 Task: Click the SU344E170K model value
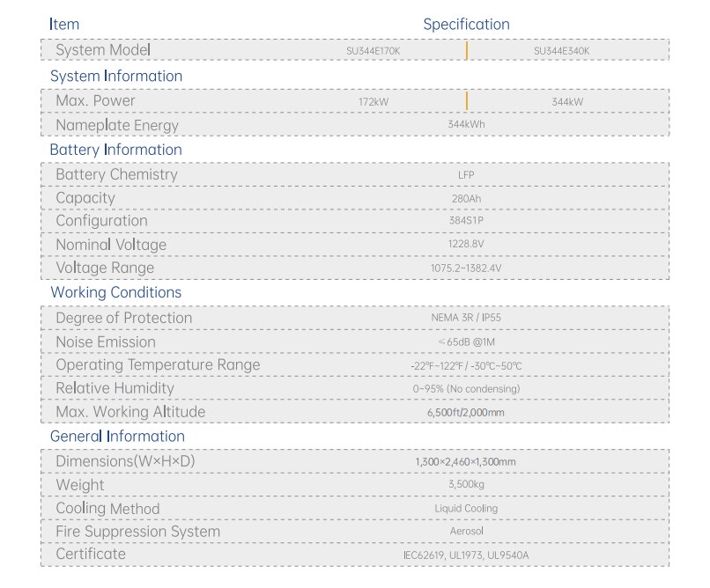[373, 51]
